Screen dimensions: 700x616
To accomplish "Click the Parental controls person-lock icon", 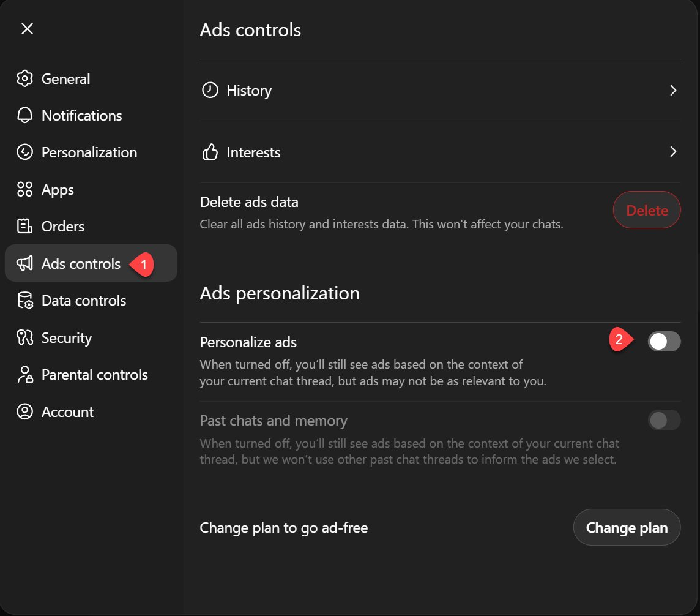I will tap(24, 374).
